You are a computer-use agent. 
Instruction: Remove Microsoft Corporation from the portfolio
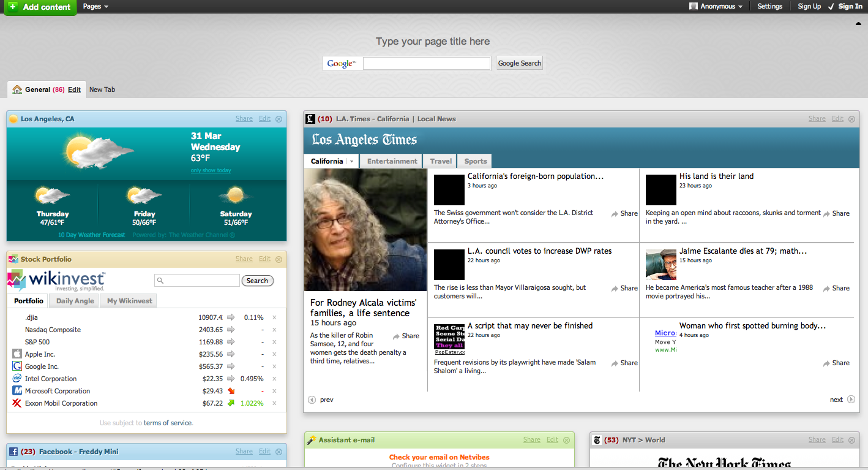(274, 391)
